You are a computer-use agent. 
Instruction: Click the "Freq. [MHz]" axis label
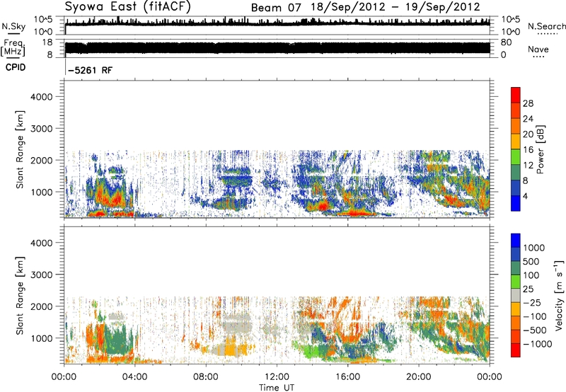click(x=13, y=47)
